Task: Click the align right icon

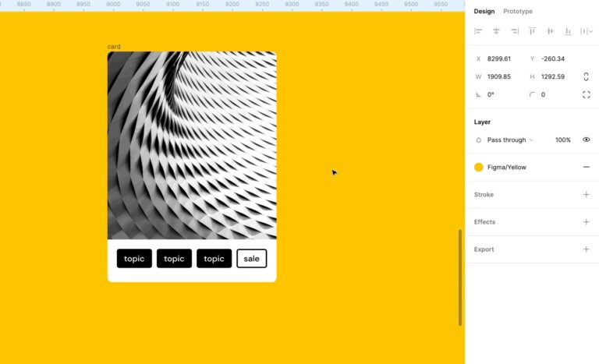Action: click(x=515, y=31)
